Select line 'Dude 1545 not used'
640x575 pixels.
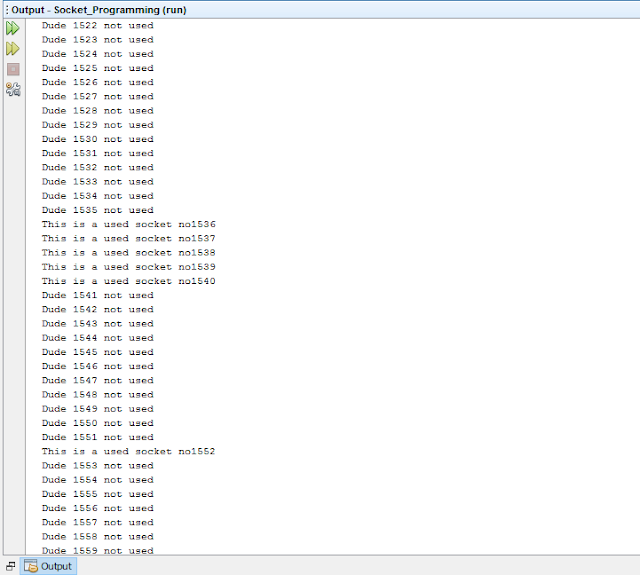pos(98,352)
